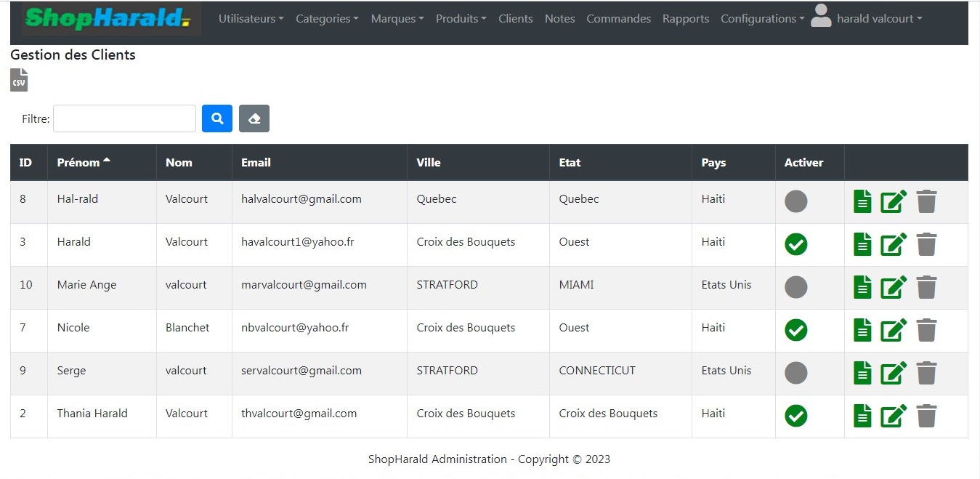The height and width of the screenshot is (479, 980).
Task: Click the ShopHarald logo
Action: coord(106,19)
